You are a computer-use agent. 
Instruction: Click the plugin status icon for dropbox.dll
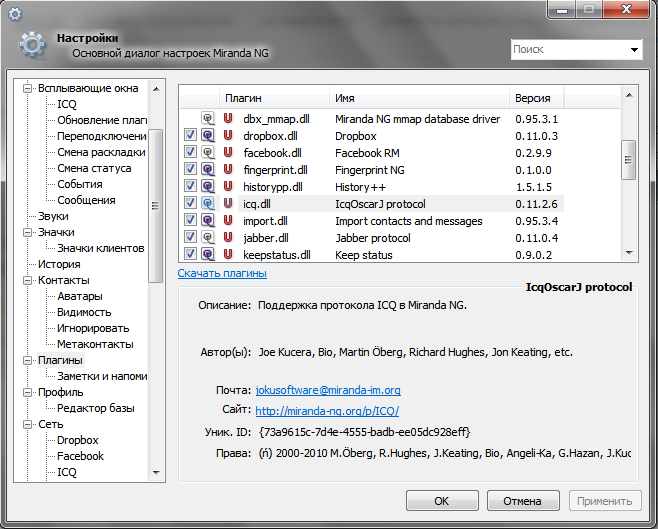[x=208, y=136]
